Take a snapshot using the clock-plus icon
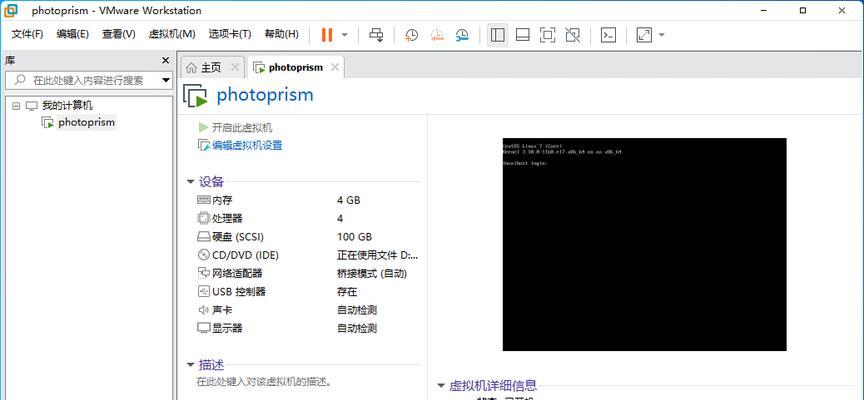This screenshot has width=864, height=400. tap(411, 35)
